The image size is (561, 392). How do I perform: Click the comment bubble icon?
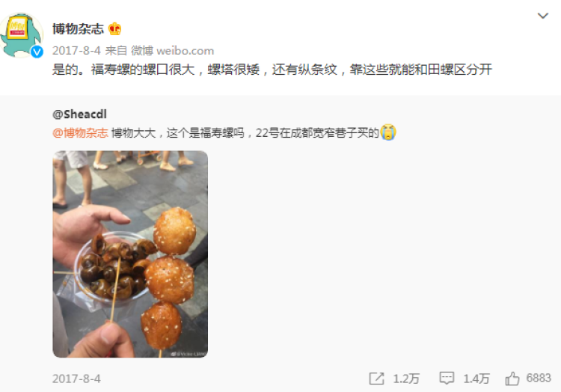pyautogui.click(x=447, y=379)
